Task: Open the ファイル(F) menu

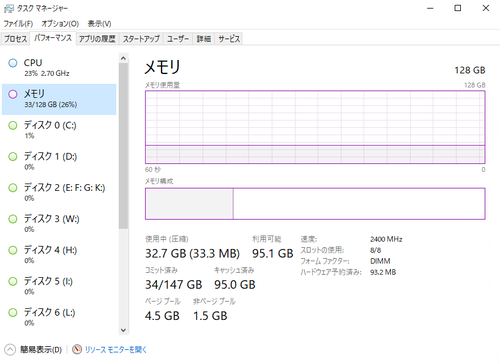Action: pos(18,24)
